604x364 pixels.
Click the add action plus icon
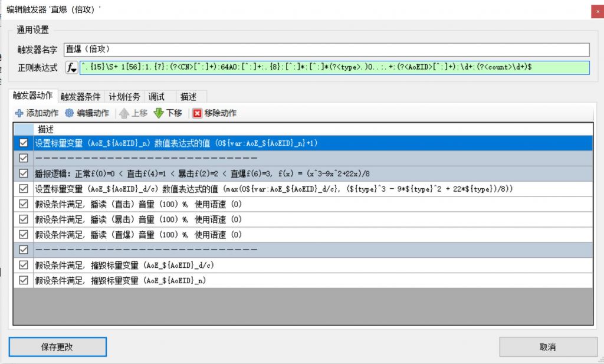coord(21,113)
